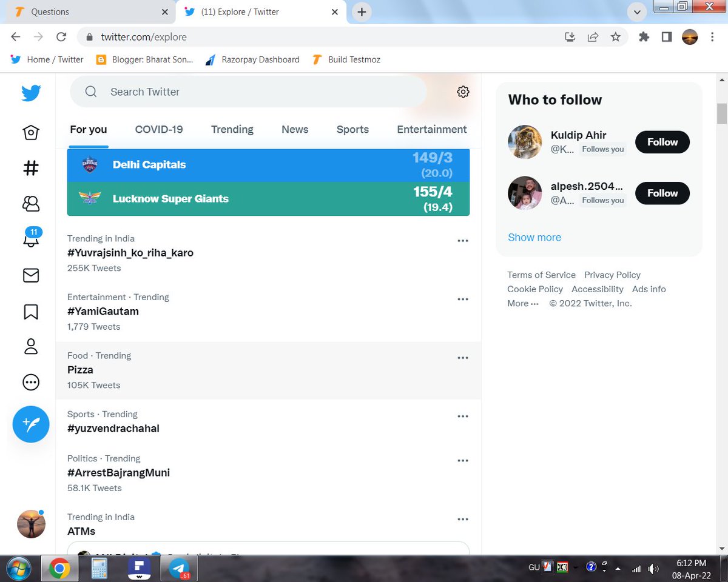The height and width of the screenshot is (582, 728).
Task: Open Cookie Policy link
Action: tap(535, 289)
